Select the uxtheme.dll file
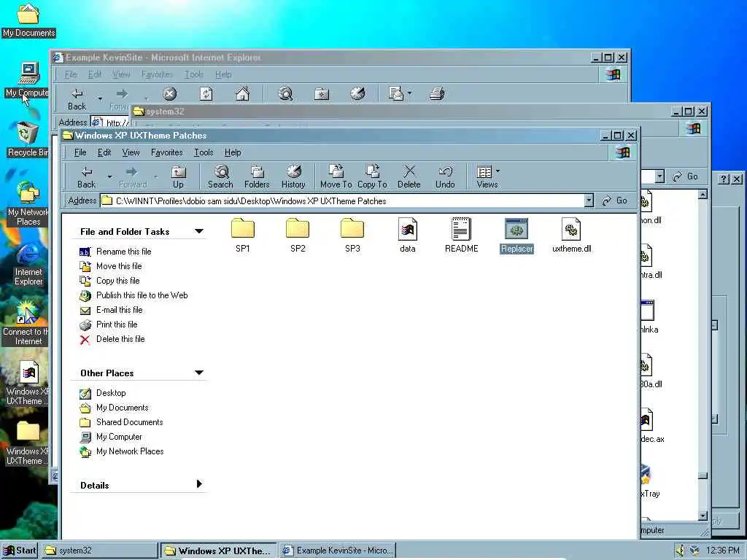Image resolution: width=747 pixels, height=560 pixels. [x=571, y=236]
